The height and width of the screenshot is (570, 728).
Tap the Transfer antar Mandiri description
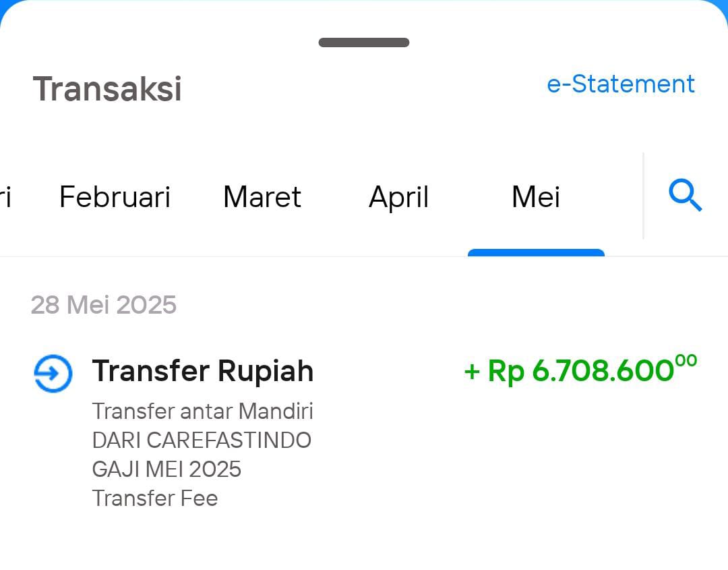click(x=203, y=411)
